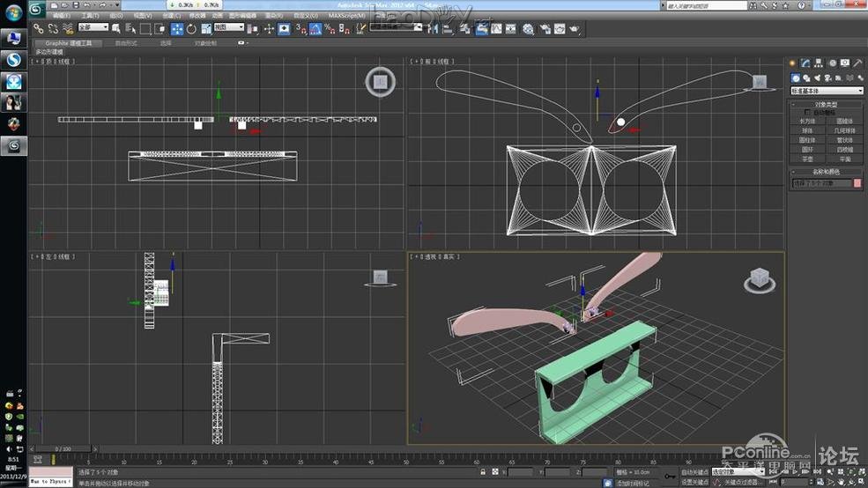Click the Shapes category icon
Image resolution: width=868 pixels, height=488 pixels.
pyautogui.click(x=805, y=78)
